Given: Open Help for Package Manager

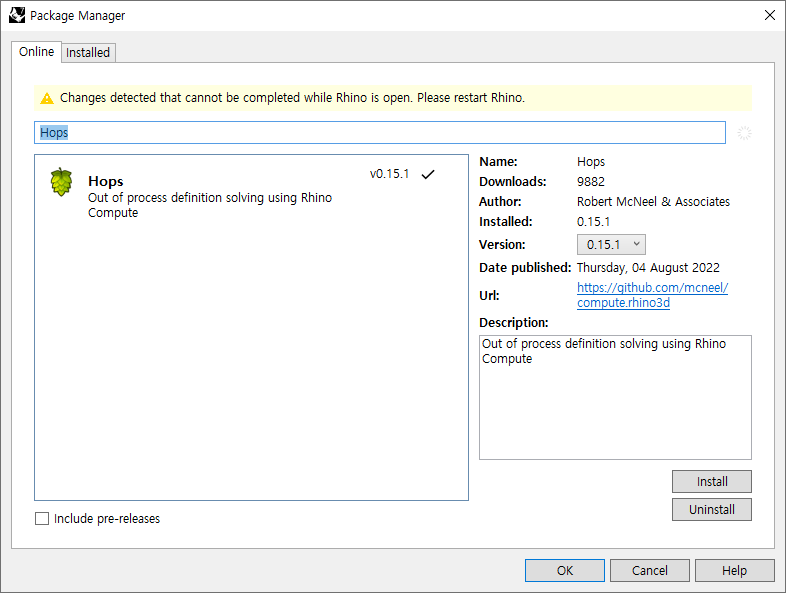Looking at the screenshot, I should (x=734, y=570).
